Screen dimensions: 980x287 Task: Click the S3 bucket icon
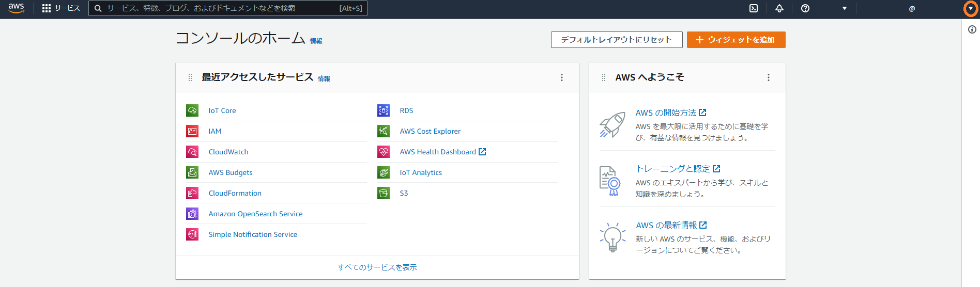(384, 193)
